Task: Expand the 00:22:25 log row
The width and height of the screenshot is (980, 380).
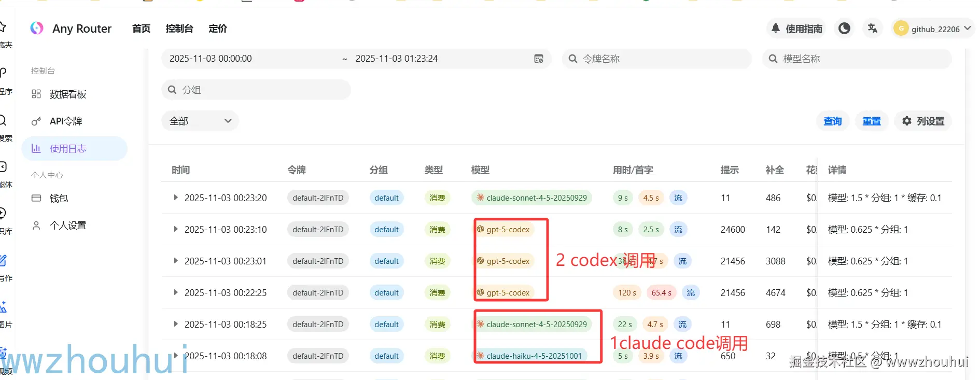Action: (176, 292)
